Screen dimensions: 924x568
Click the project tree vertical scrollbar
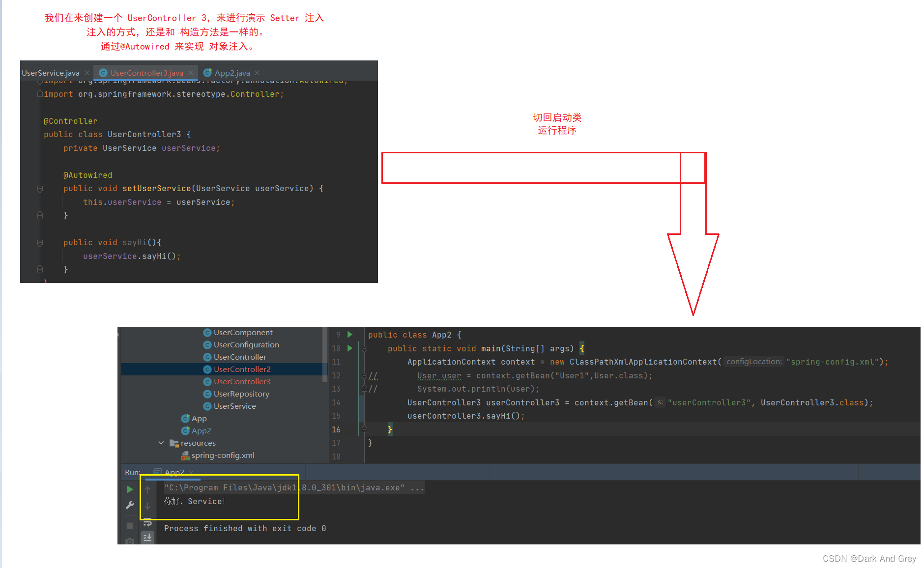[x=324, y=355]
